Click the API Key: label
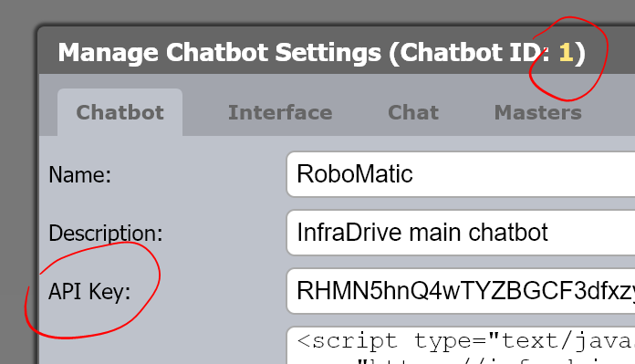The height and width of the screenshot is (364, 635). (89, 292)
